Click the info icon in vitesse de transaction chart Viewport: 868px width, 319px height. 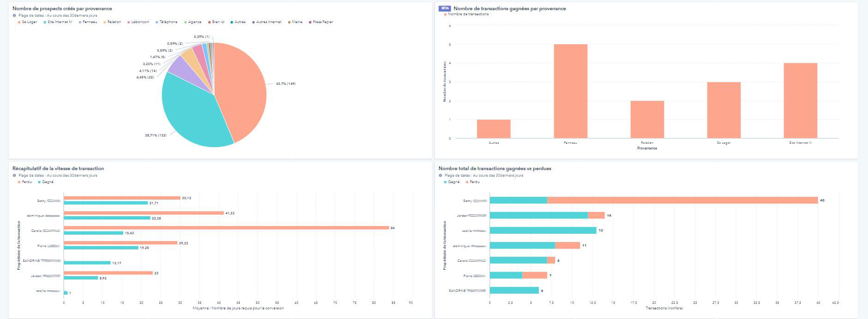14,175
